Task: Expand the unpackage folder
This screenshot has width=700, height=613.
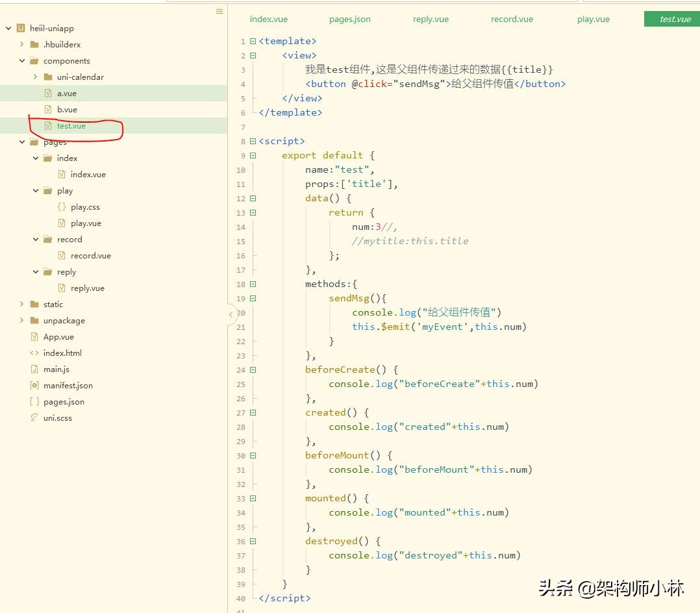Action: click(22, 321)
